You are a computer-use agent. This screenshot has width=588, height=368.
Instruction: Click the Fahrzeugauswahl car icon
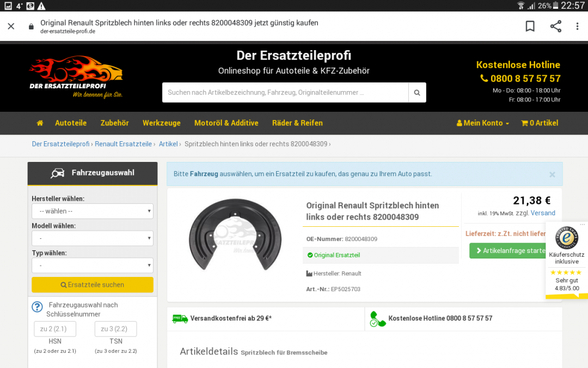click(57, 173)
